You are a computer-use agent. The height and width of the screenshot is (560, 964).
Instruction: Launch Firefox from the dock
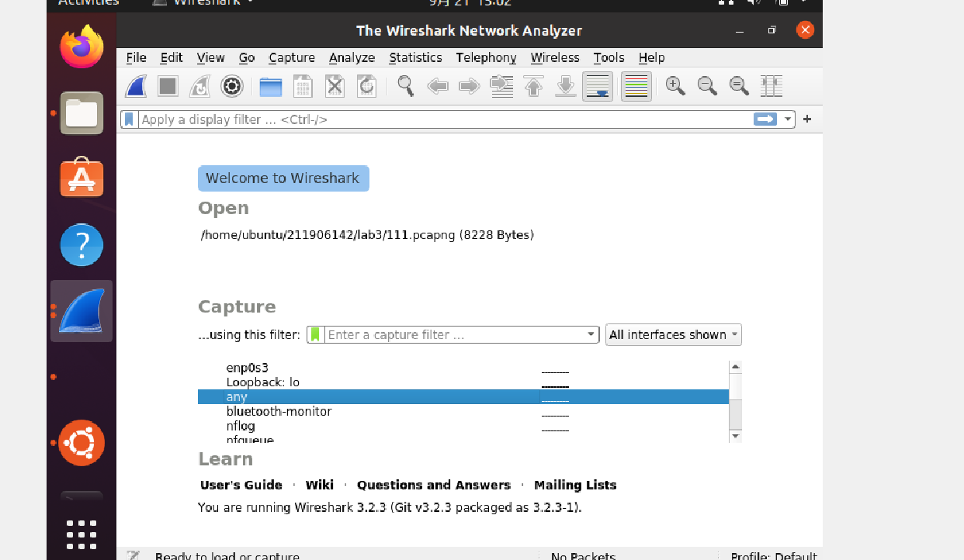pos(81,47)
